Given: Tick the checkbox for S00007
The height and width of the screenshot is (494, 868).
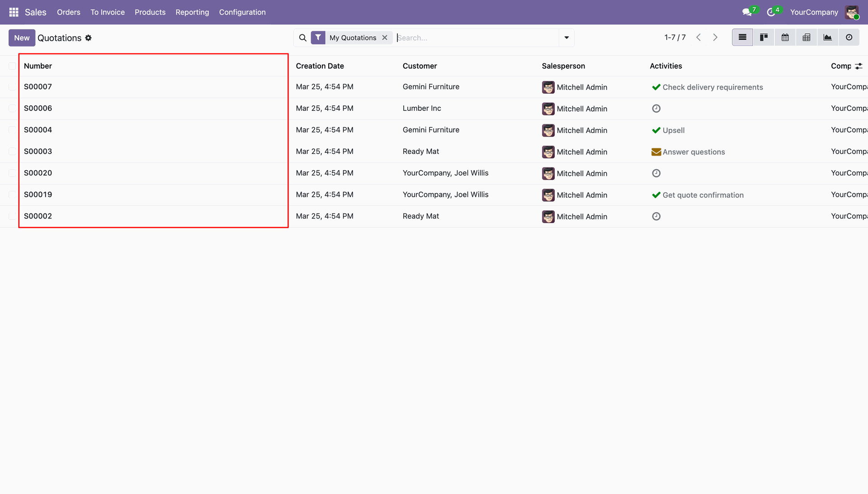Looking at the screenshot, I should coord(12,87).
